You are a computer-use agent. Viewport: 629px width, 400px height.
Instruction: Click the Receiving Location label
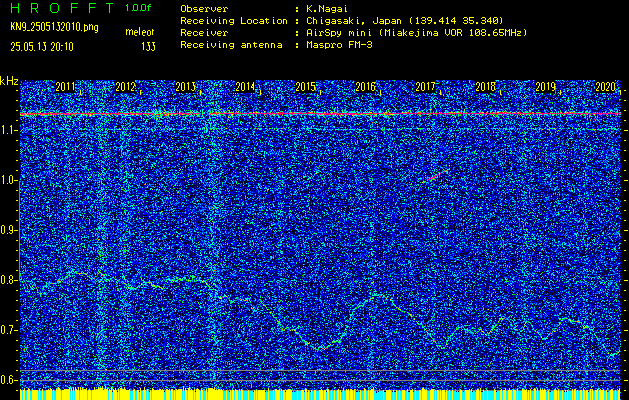234,20
